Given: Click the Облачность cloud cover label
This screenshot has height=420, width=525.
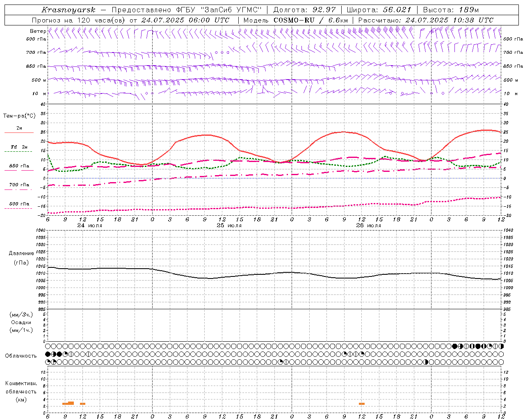Looking at the screenshot, I should coord(21,356).
